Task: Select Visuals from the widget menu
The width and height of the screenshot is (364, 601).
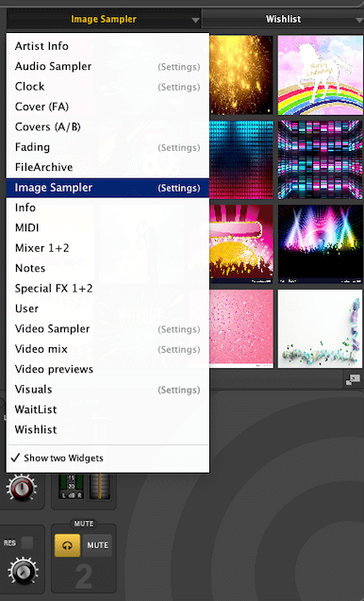Action: tap(33, 390)
